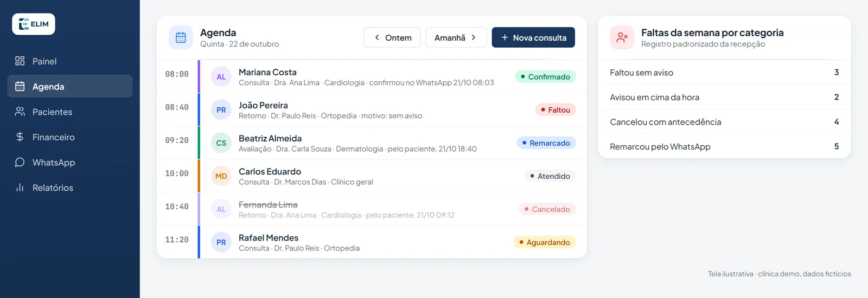Click the 11:20 time slot
This screenshot has width=868, height=298.
point(177,239)
